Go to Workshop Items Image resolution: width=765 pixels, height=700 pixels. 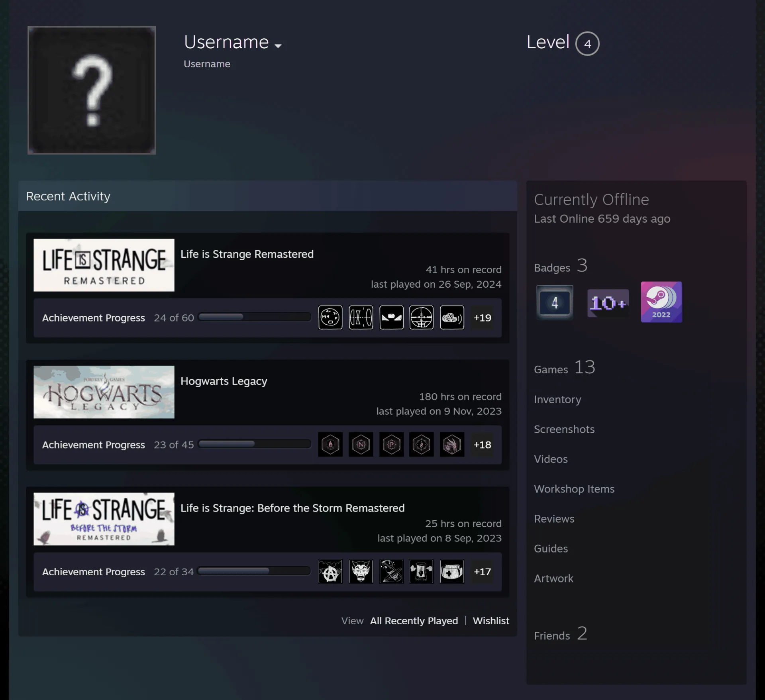click(x=574, y=489)
